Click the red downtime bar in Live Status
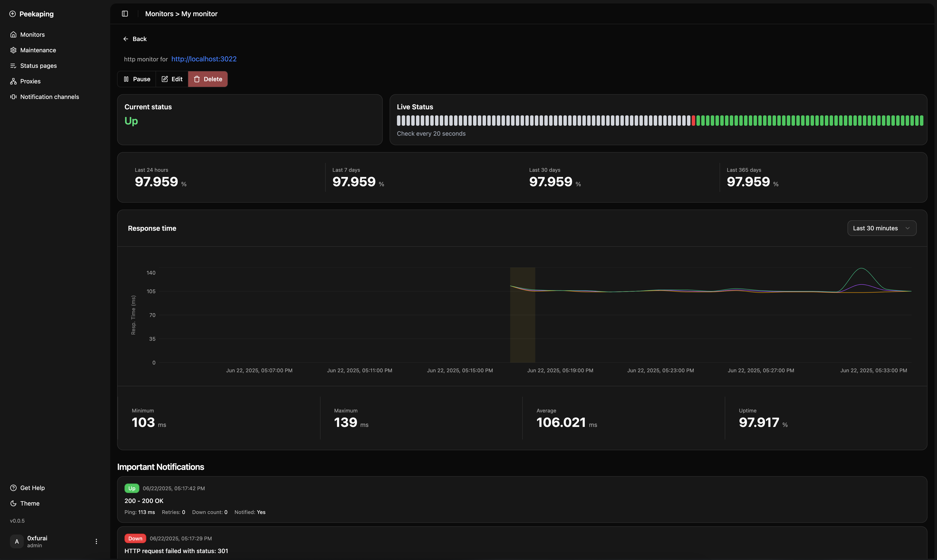937x560 pixels. (x=694, y=121)
